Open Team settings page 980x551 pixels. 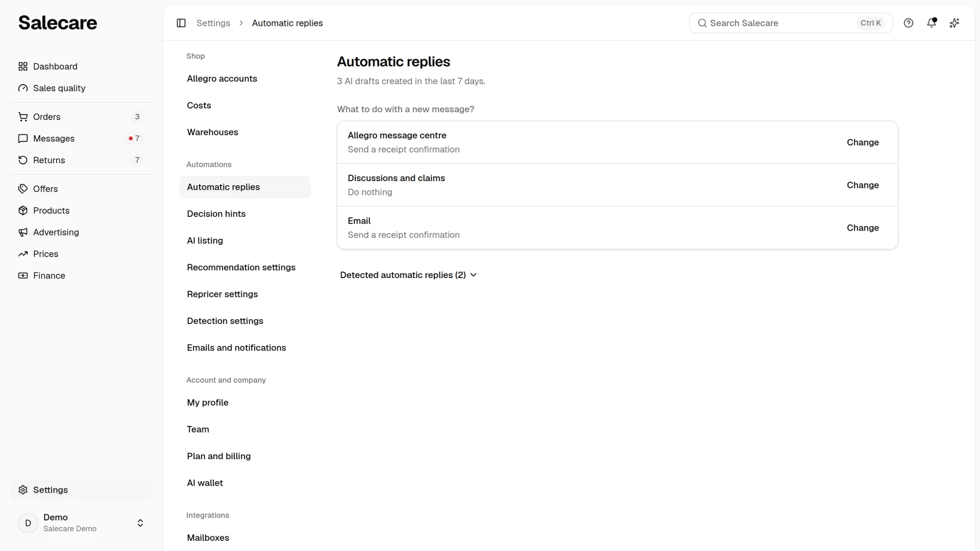[x=244, y=430]
